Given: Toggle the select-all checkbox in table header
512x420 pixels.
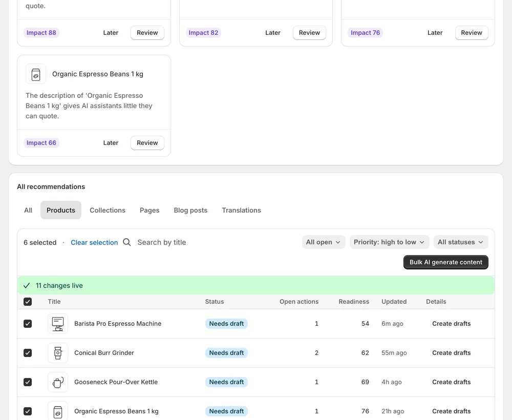Looking at the screenshot, I should [x=28, y=302].
